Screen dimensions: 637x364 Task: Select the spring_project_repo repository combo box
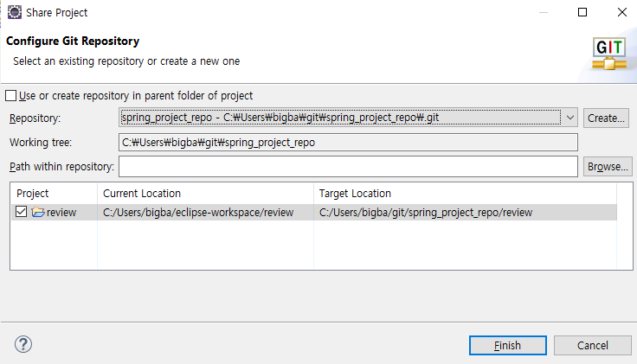coord(348,118)
